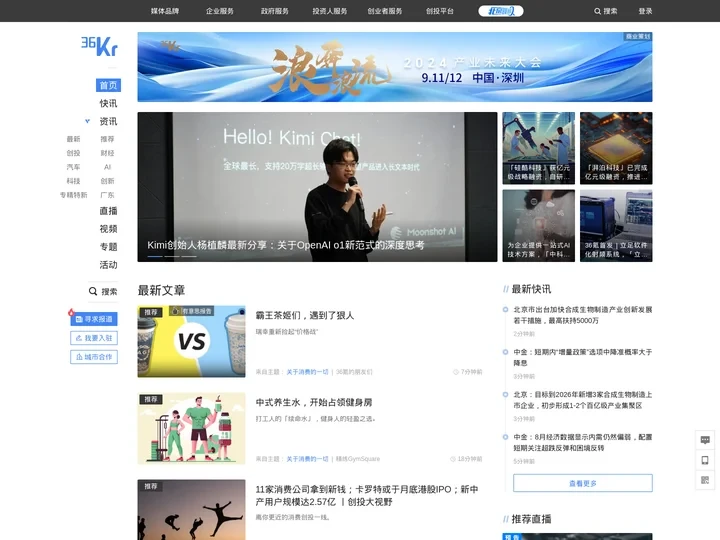Image resolution: width=720 pixels, height=540 pixels.
Task: Click the 36Kr logo
Action: click(x=99, y=46)
